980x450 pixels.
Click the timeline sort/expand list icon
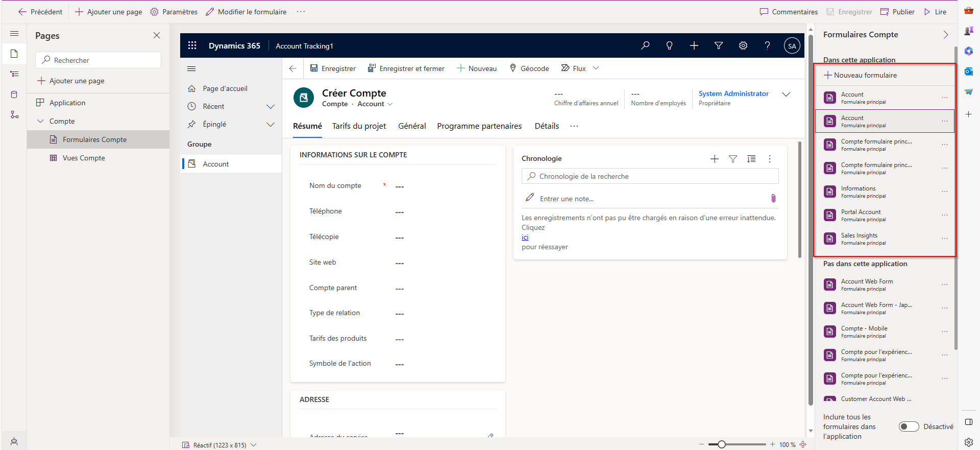pyautogui.click(x=751, y=159)
